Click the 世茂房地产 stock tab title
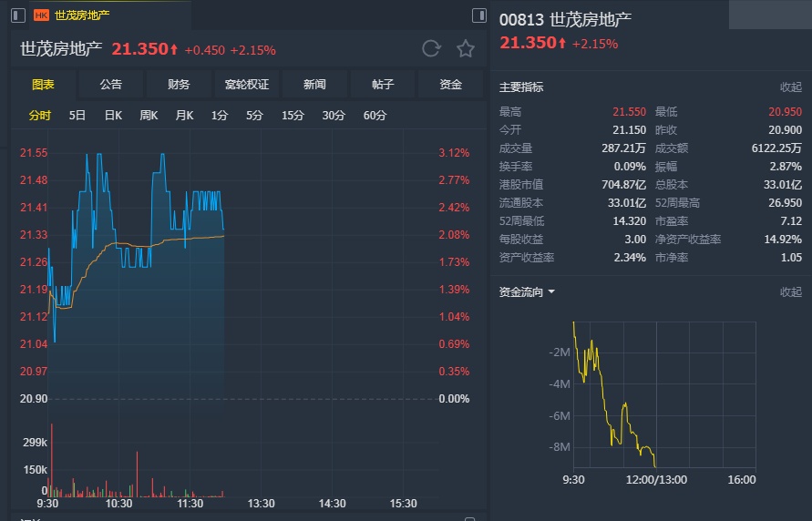The image size is (812, 521). pyautogui.click(x=82, y=15)
